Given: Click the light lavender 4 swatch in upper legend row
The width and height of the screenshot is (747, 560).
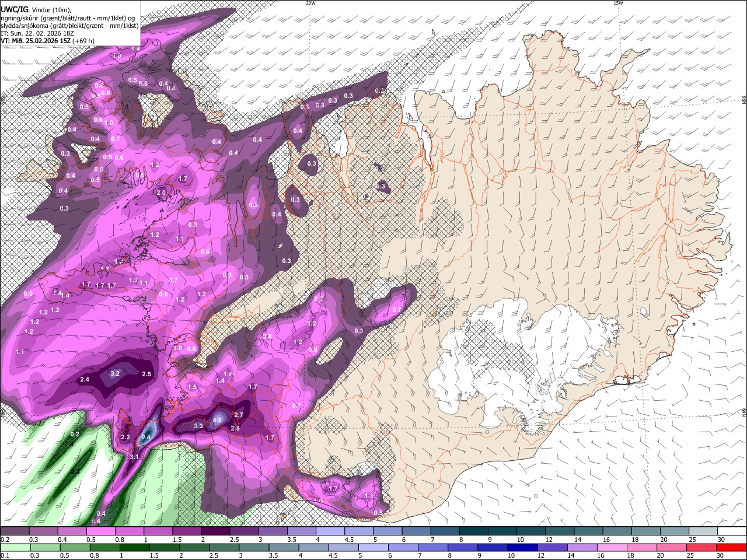Looking at the screenshot, I should 330,531.
